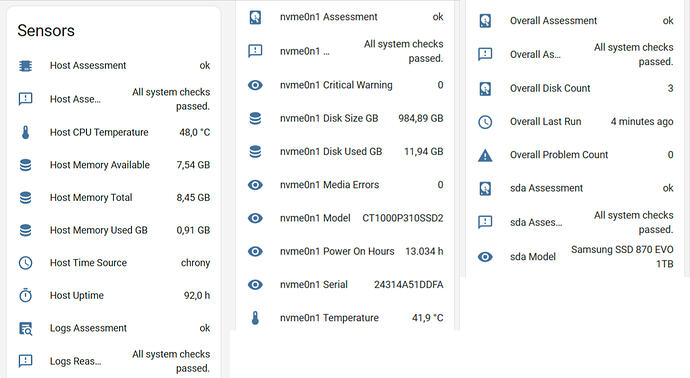Click the 984,89 GB disk size value

[421, 118]
